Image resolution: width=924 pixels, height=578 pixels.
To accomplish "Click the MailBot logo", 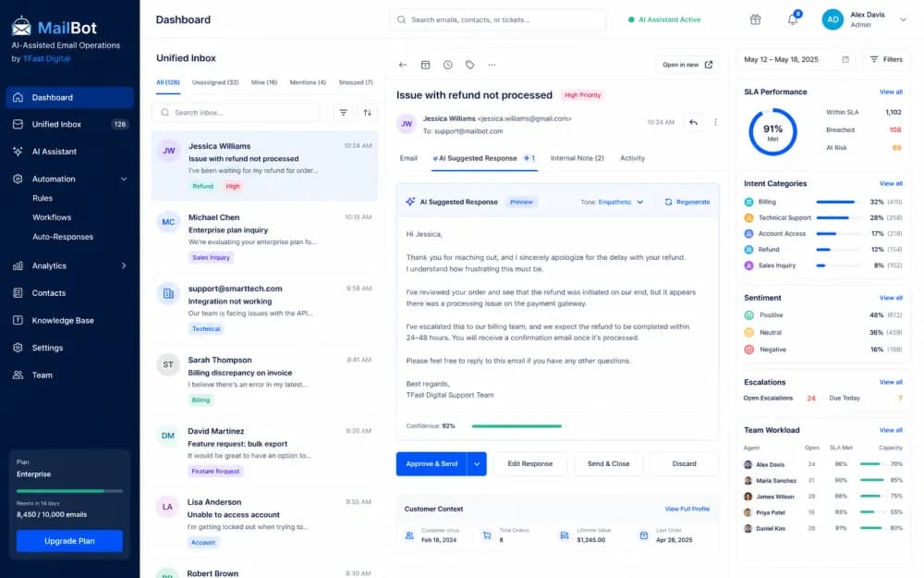I will click(x=54, y=27).
